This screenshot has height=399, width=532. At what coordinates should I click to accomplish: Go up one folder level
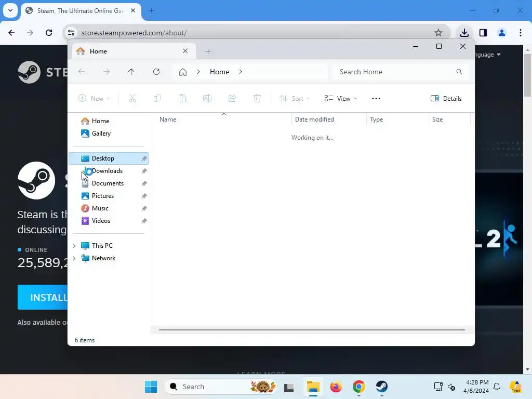click(x=131, y=72)
